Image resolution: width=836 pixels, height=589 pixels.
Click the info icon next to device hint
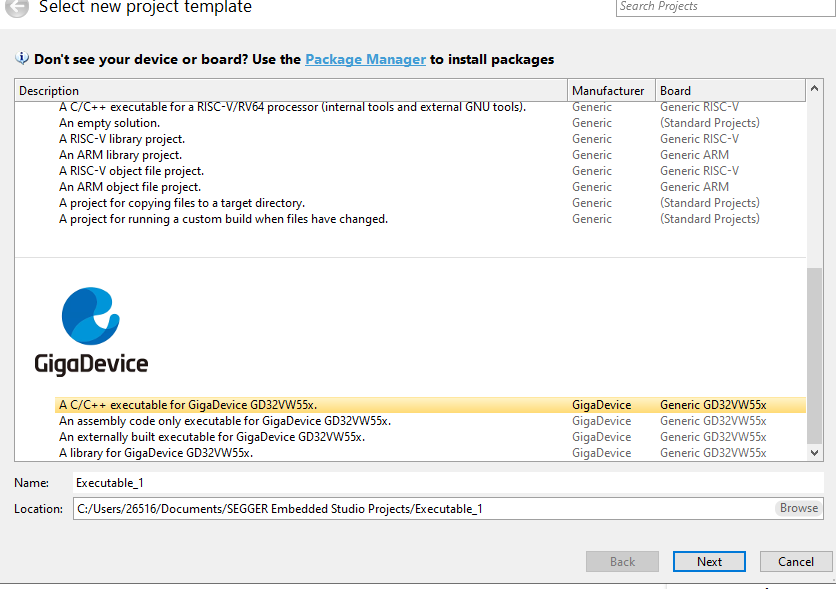pyautogui.click(x=22, y=58)
